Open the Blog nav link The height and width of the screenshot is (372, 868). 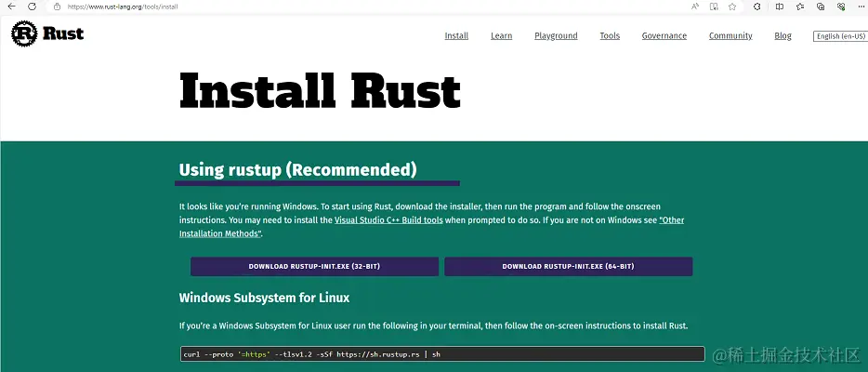[x=783, y=35]
